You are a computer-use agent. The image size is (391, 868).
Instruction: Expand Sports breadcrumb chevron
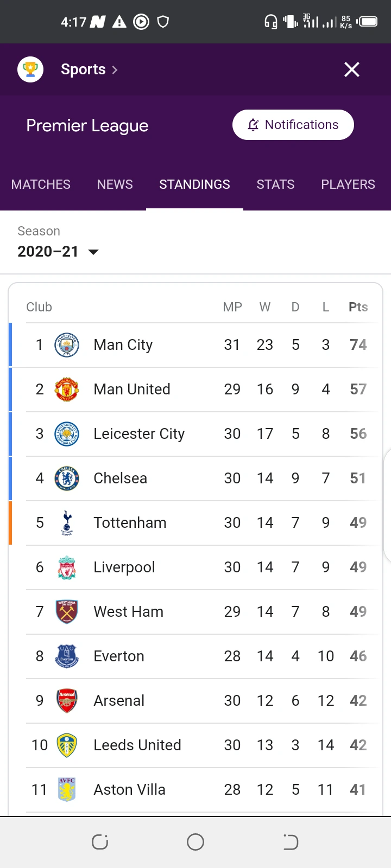click(x=115, y=70)
